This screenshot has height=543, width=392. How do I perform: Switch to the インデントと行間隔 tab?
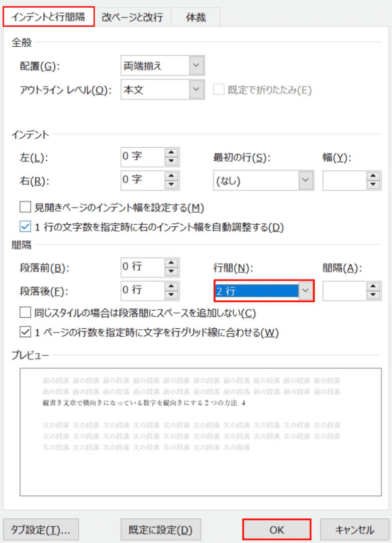tap(48, 17)
